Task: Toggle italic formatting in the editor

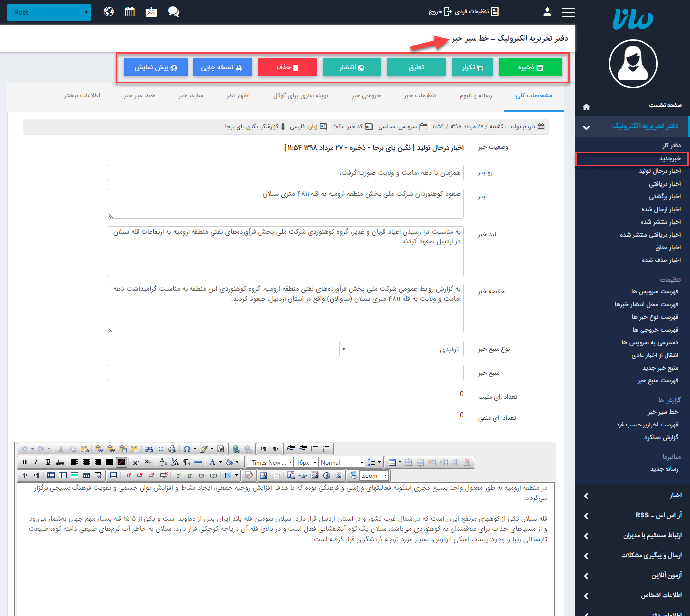Action: pos(35,462)
